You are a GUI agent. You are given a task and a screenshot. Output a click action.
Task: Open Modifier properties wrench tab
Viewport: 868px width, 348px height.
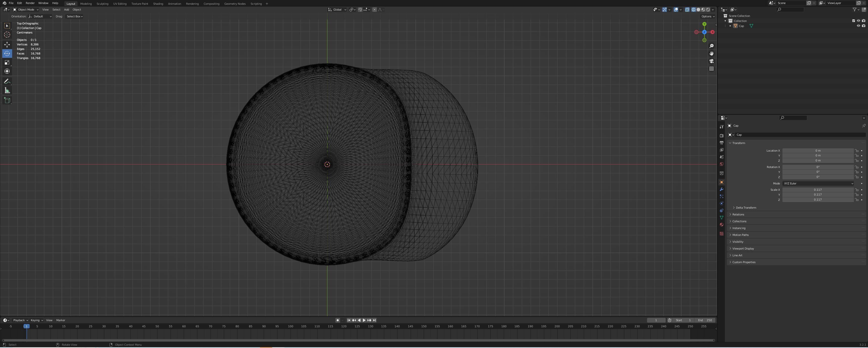pyautogui.click(x=721, y=189)
